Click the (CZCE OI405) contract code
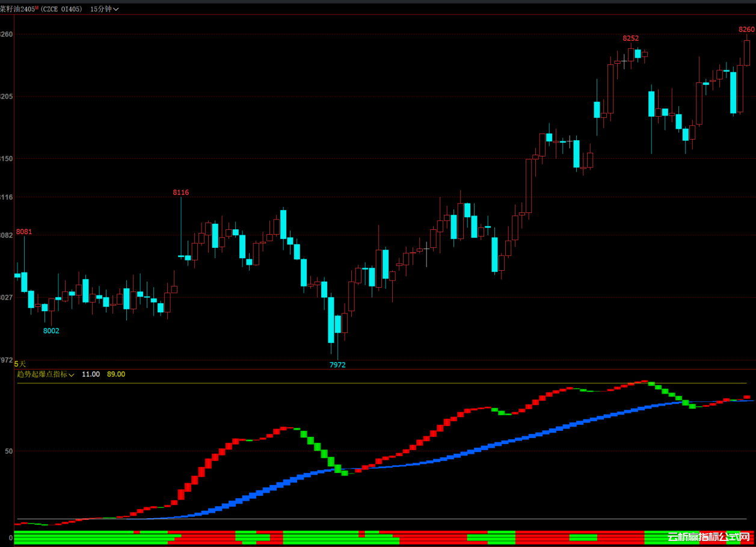Viewport: 756px width, 547px height. click(61, 9)
